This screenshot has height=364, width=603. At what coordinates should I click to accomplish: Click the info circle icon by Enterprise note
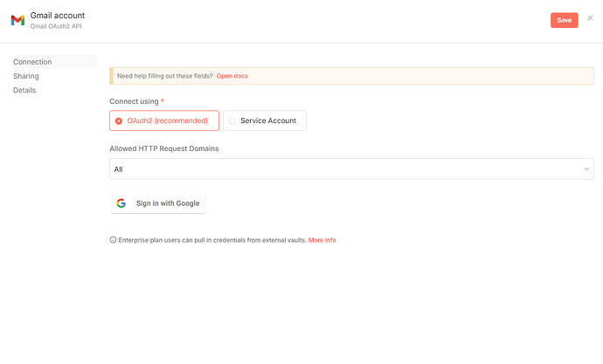coord(113,240)
